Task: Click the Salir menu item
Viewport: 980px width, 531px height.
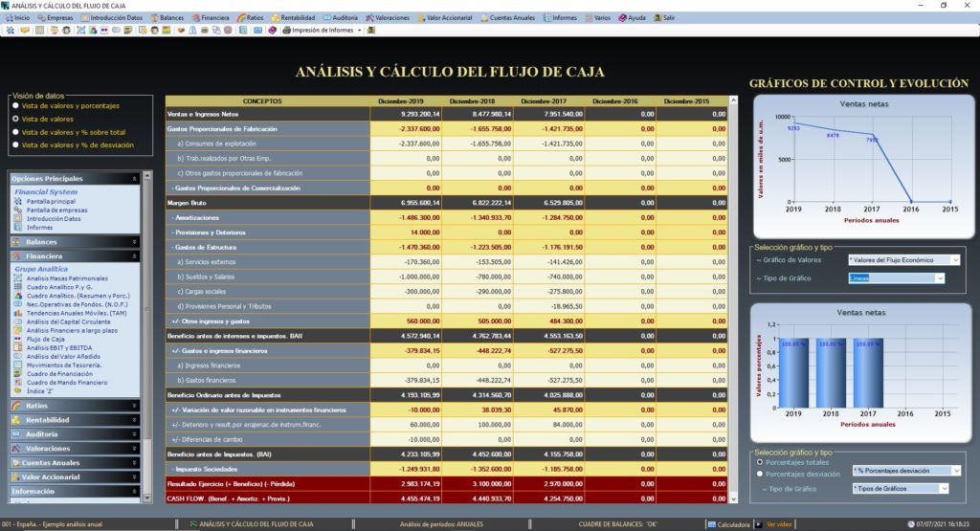Action: (664, 18)
